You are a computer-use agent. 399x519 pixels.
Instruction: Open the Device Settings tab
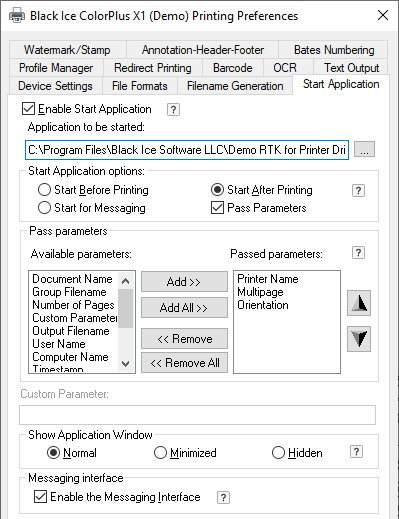(55, 86)
